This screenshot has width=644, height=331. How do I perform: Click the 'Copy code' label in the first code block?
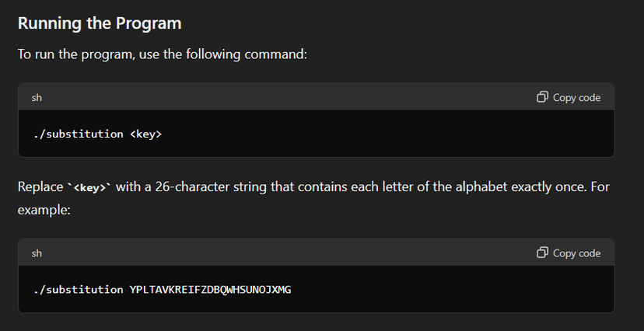[576, 98]
